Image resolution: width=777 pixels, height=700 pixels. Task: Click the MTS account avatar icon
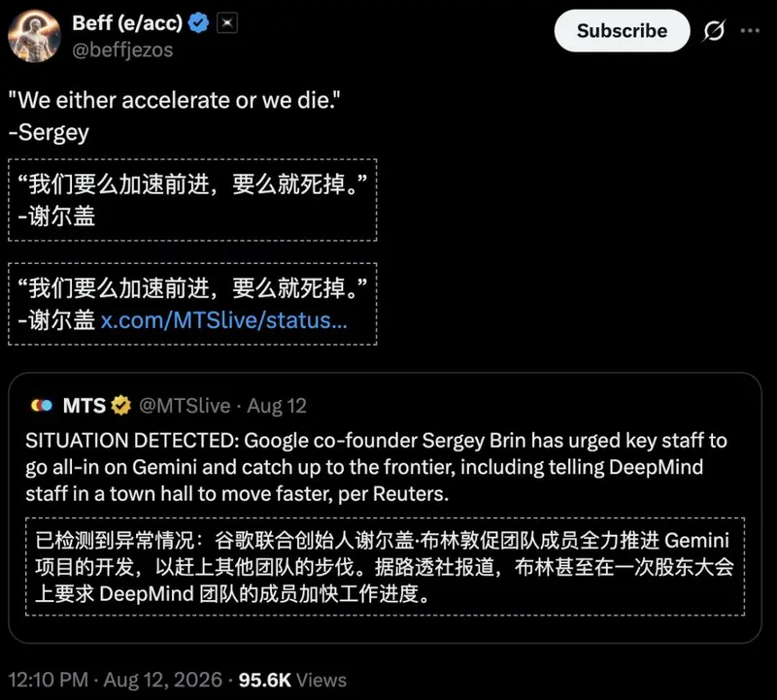(42, 406)
